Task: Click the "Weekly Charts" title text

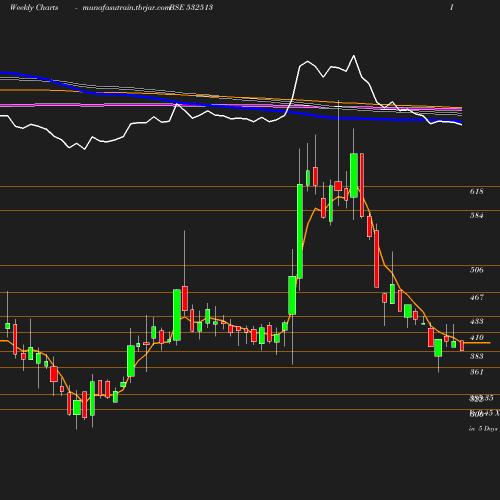Action: pyautogui.click(x=34, y=8)
